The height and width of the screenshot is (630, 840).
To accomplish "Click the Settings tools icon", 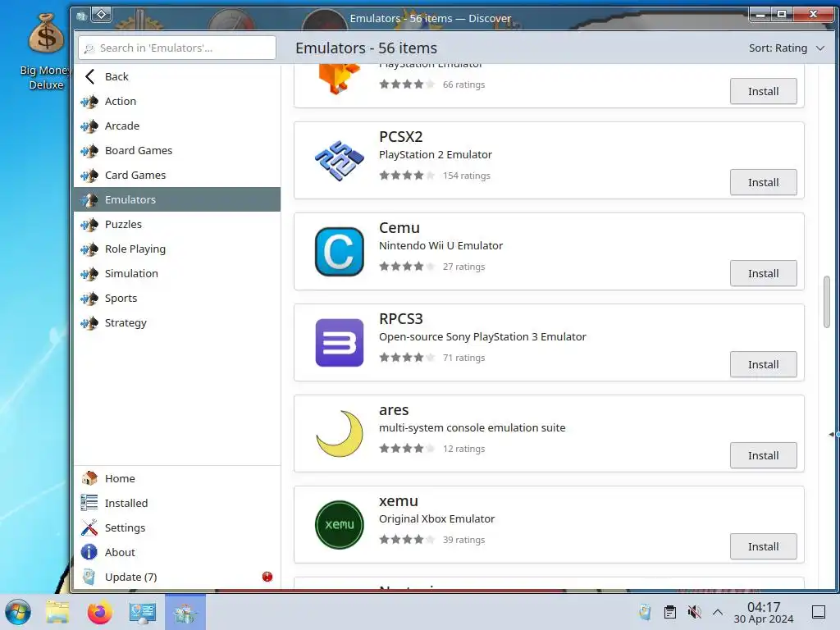I will pyautogui.click(x=89, y=527).
